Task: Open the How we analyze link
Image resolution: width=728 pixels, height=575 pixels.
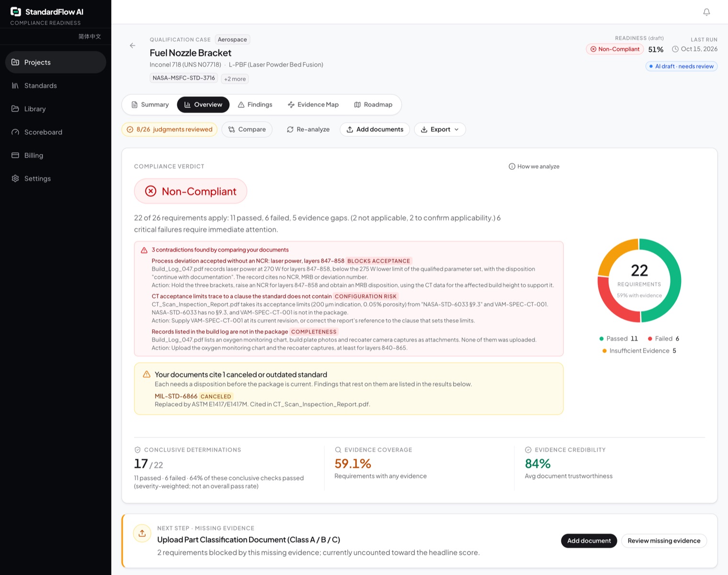Action: coord(534,166)
